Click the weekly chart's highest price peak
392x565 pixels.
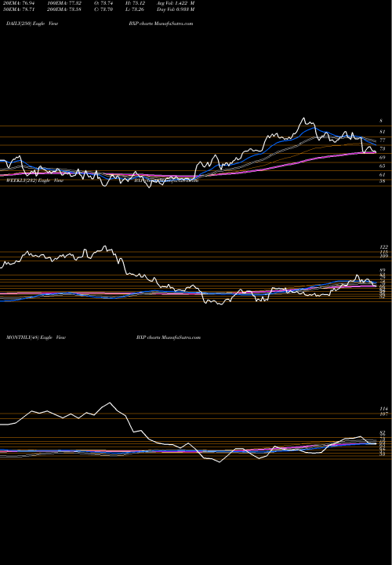[x=105, y=246]
